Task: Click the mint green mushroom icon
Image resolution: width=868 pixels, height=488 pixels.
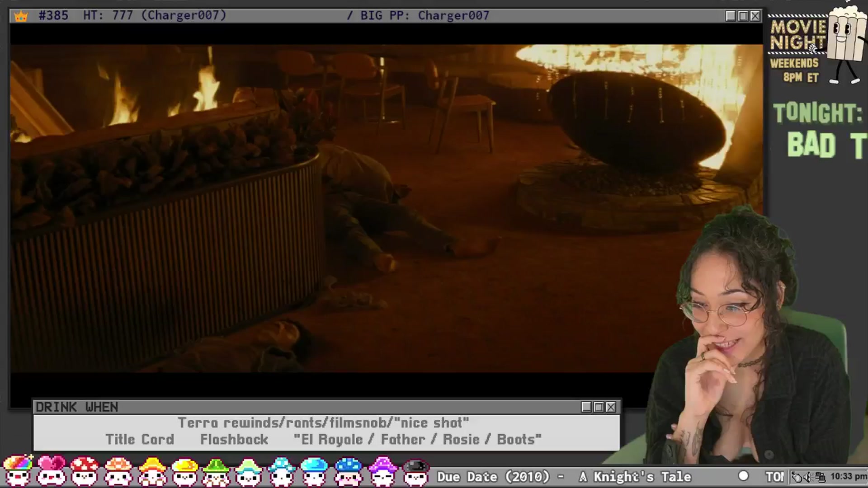Action: click(248, 471)
